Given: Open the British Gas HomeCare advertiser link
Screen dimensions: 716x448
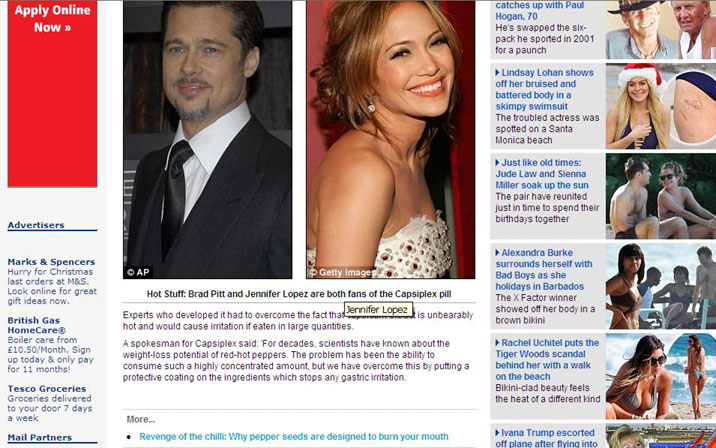Looking at the screenshot, I should click(x=37, y=325).
